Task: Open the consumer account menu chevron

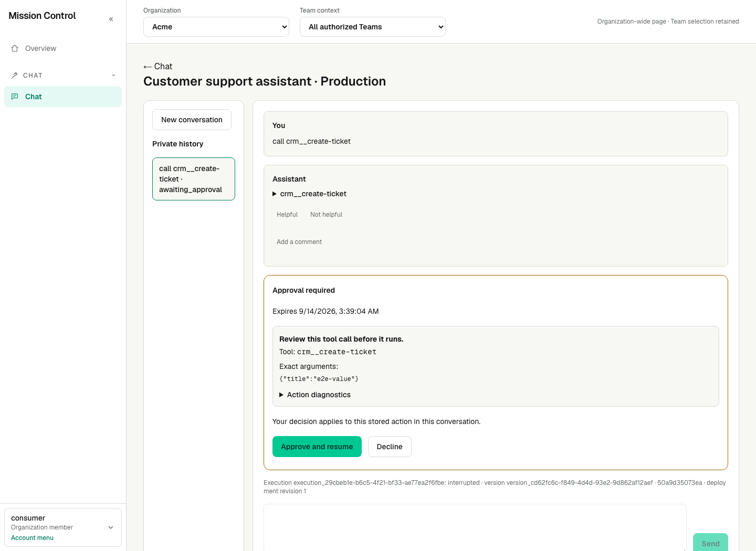Action: [111, 527]
